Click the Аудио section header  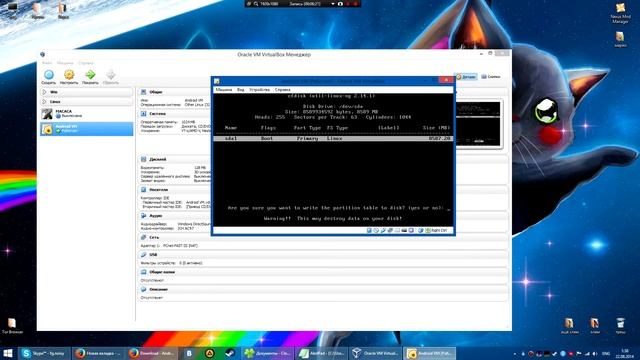[x=156, y=216]
